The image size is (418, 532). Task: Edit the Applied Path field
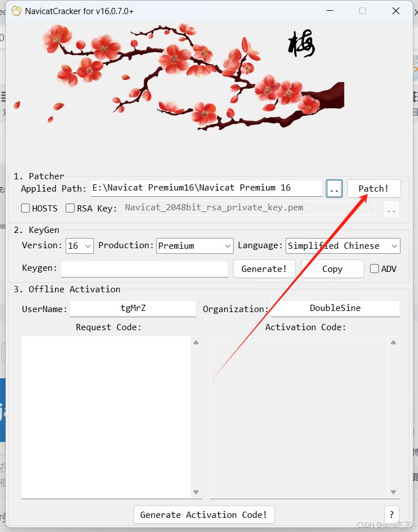click(206, 188)
